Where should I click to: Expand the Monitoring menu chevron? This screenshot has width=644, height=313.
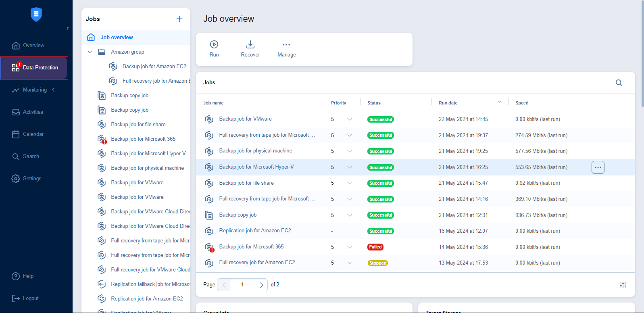click(x=53, y=90)
